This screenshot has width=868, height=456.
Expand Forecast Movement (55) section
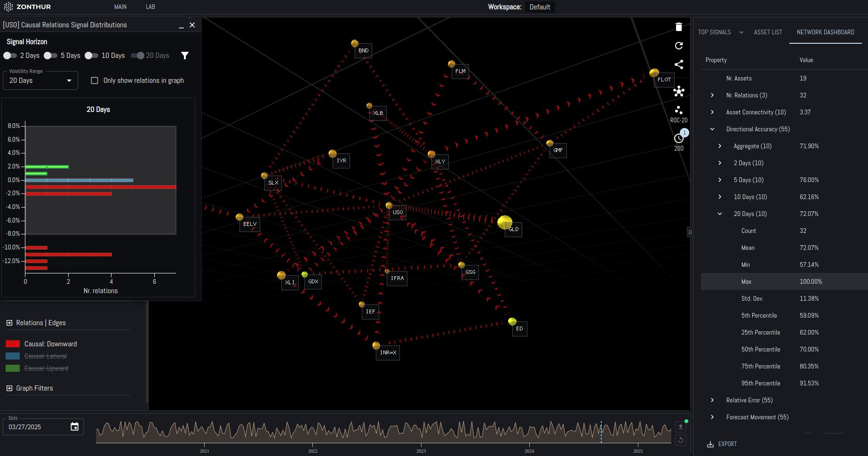712,417
